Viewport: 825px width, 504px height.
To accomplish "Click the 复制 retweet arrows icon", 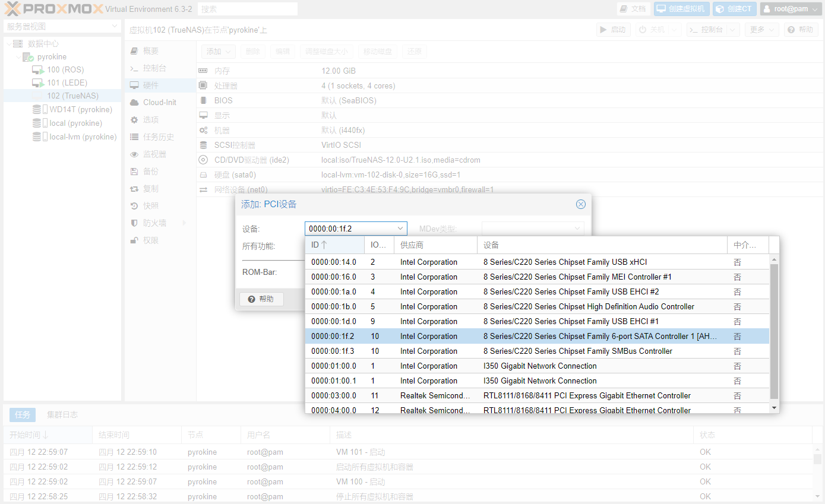I will [134, 189].
